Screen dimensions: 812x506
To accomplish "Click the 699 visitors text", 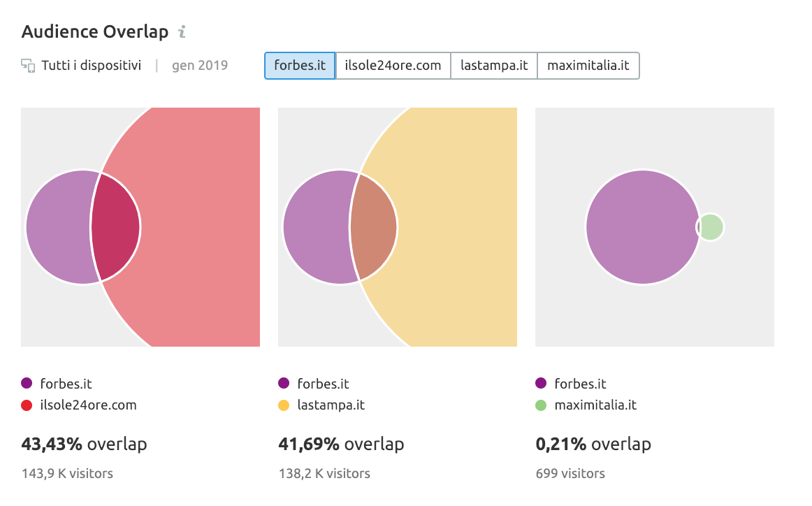I will click(x=570, y=474).
